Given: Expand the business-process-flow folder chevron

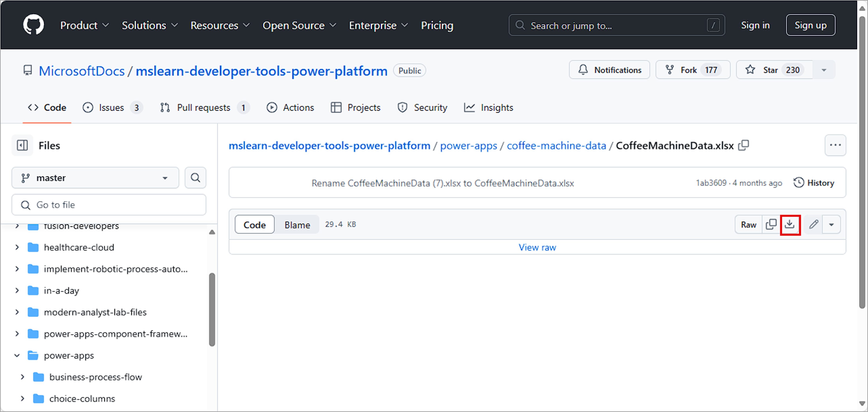Looking at the screenshot, I should (x=22, y=377).
